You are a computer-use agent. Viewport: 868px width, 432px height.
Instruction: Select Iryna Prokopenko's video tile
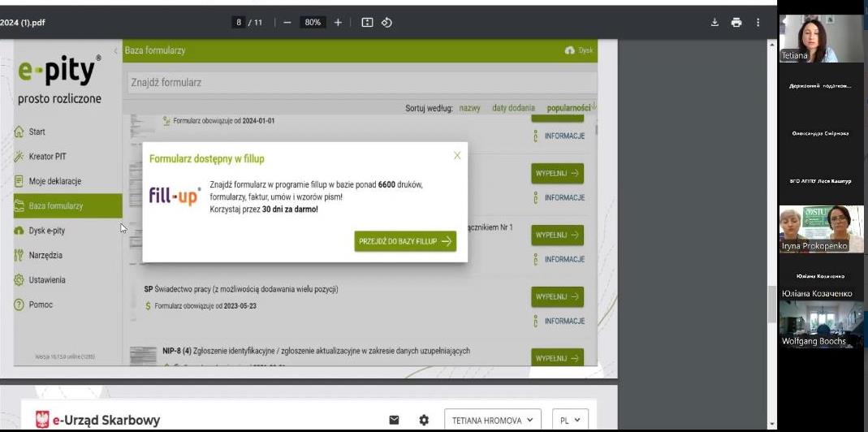tap(821, 229)
